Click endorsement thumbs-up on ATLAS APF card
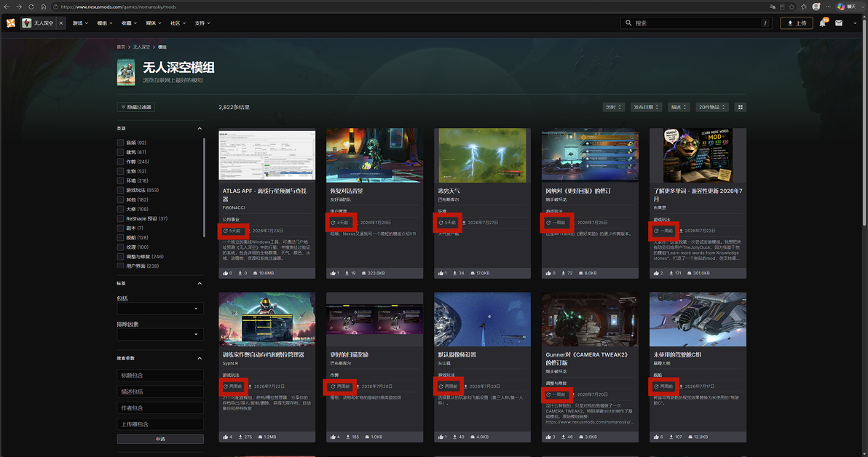The image size is (868, 457). click(x=225, y=273)
